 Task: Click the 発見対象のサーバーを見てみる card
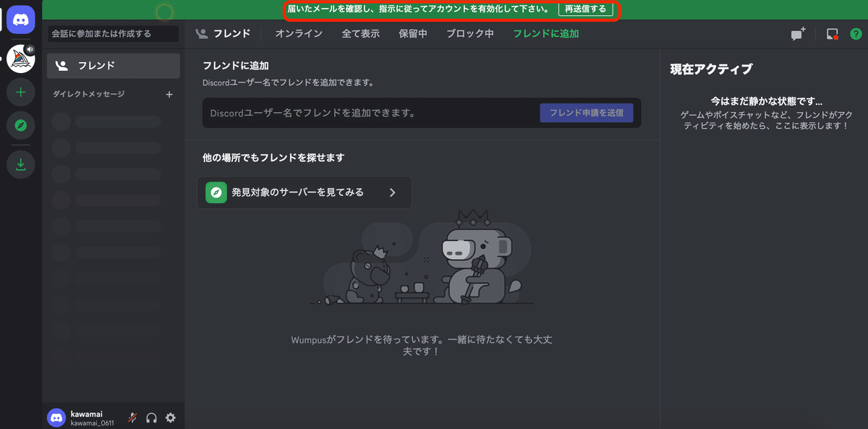coord(305,192)
